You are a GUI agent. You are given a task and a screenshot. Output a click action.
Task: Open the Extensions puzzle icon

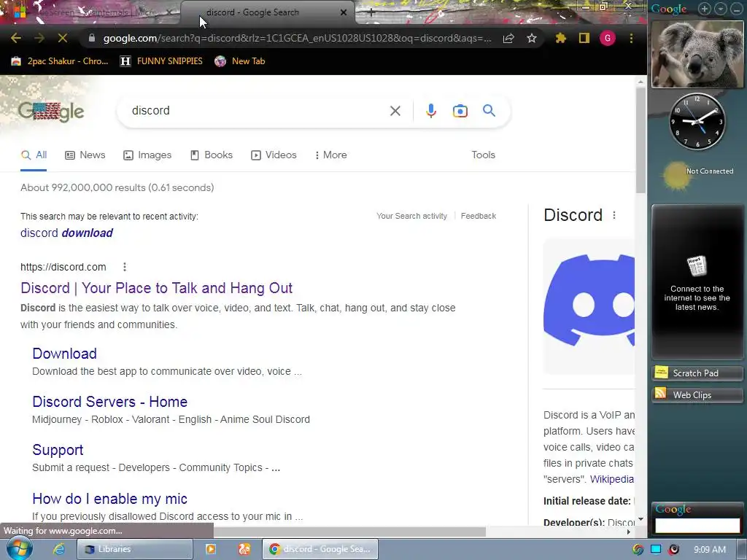click(x=561, y=38)
